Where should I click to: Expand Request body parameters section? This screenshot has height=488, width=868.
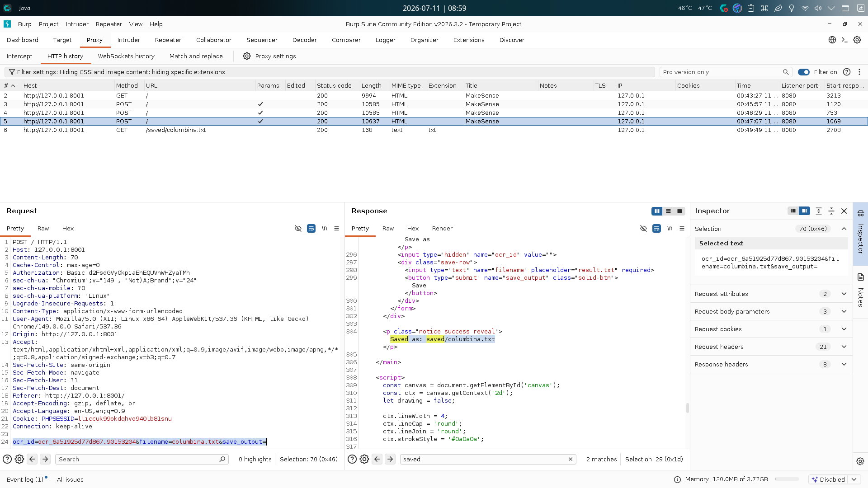(844, 311)
